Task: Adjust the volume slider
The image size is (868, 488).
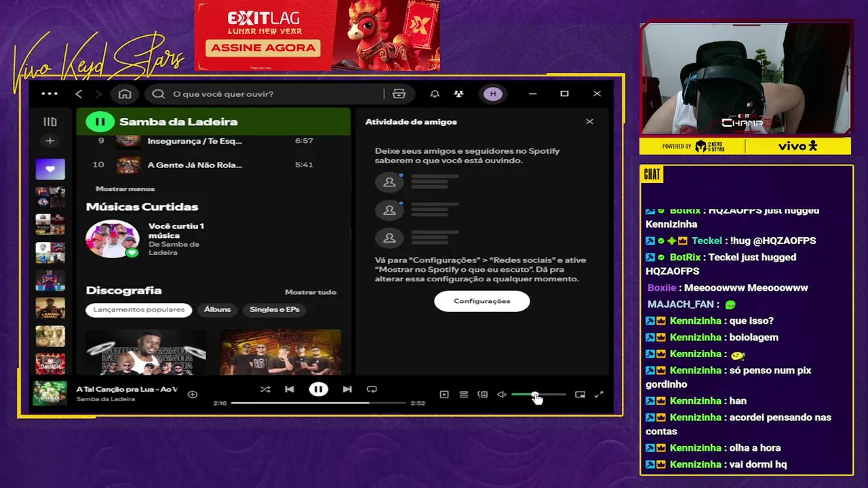Action: pyautogui.click(x=538, y=394)
